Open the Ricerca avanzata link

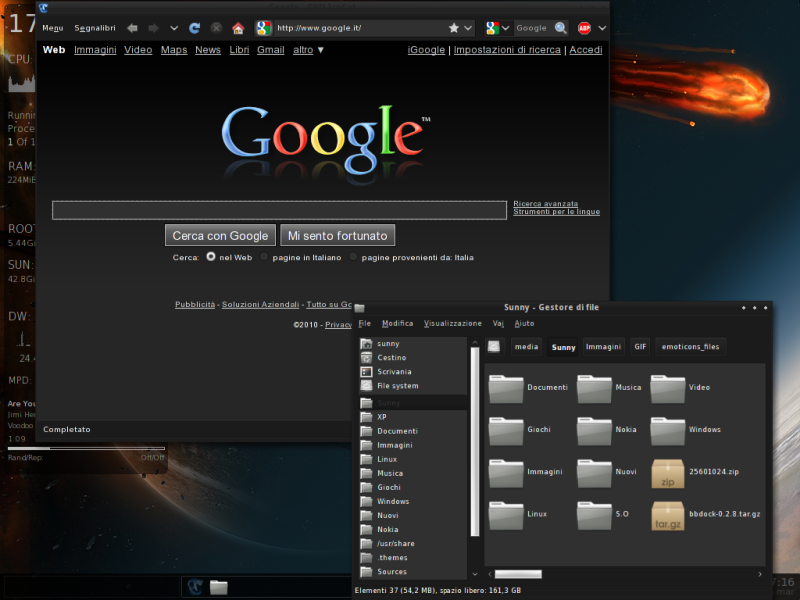[545, 204]
